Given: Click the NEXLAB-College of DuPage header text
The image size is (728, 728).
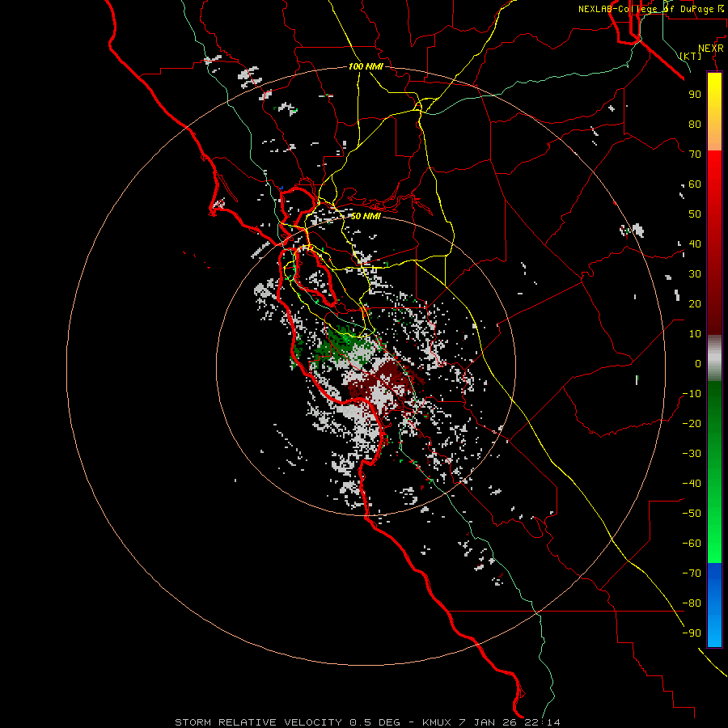Looking at the screenshot, I should click(x=652, y=9).
